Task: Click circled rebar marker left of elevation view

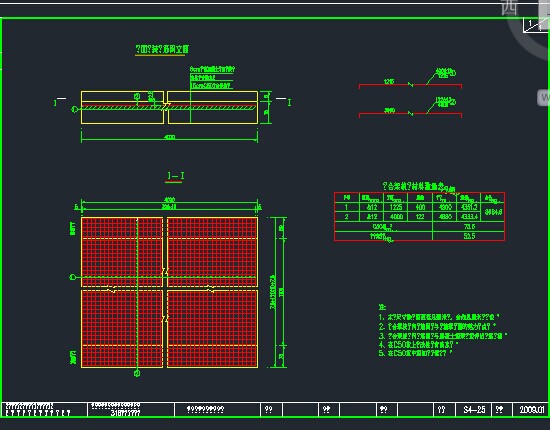Action: tap(74, 109)
